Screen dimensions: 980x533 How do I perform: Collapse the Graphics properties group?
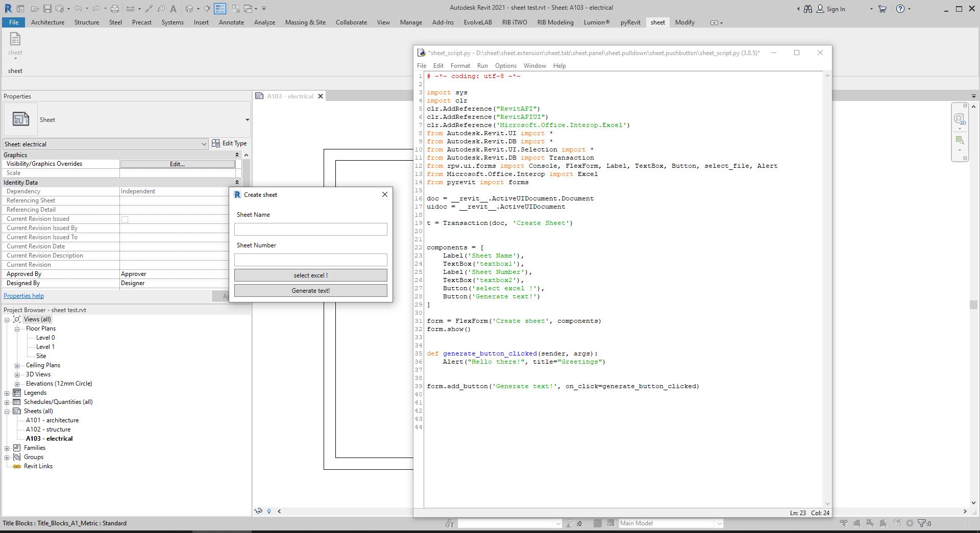pyautogui.click(x=237, y=155)
